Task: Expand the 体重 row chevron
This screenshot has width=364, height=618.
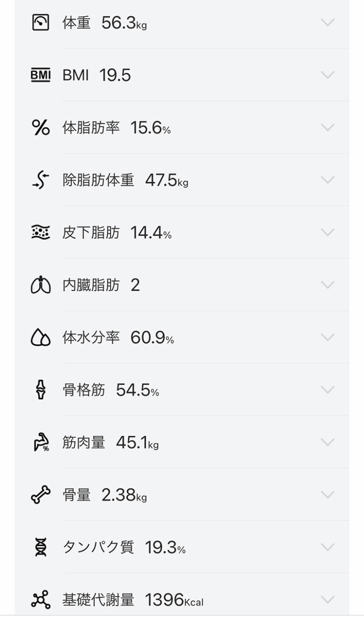Action: [328, 22]
